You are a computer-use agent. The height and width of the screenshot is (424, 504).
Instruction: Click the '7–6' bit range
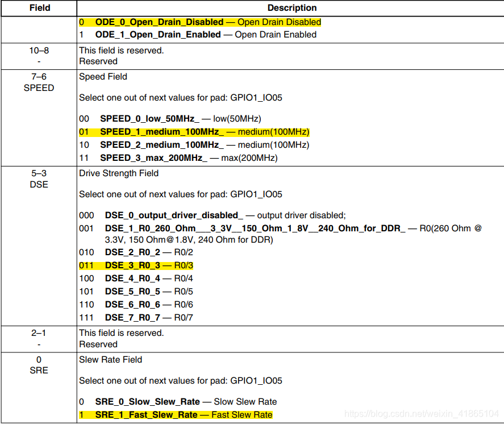coord(39,77)
